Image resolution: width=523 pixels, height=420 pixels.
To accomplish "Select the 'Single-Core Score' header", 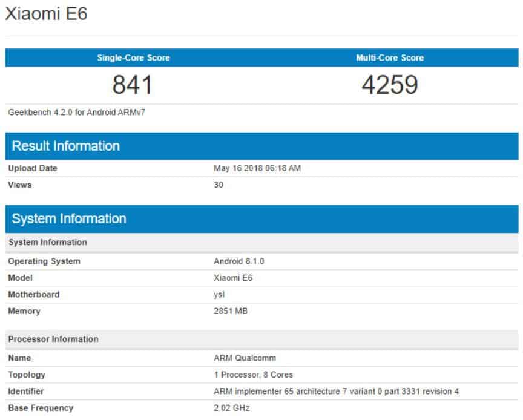I will 133,57.
